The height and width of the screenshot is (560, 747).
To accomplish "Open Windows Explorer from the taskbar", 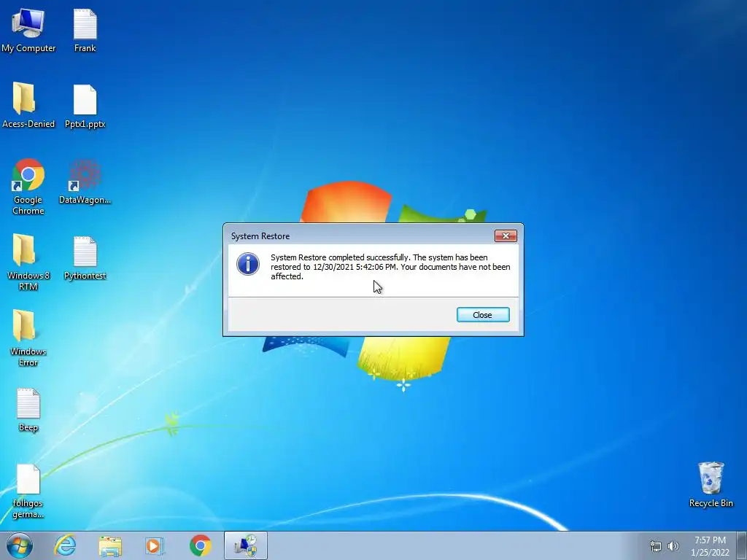I will pos(110,545).
